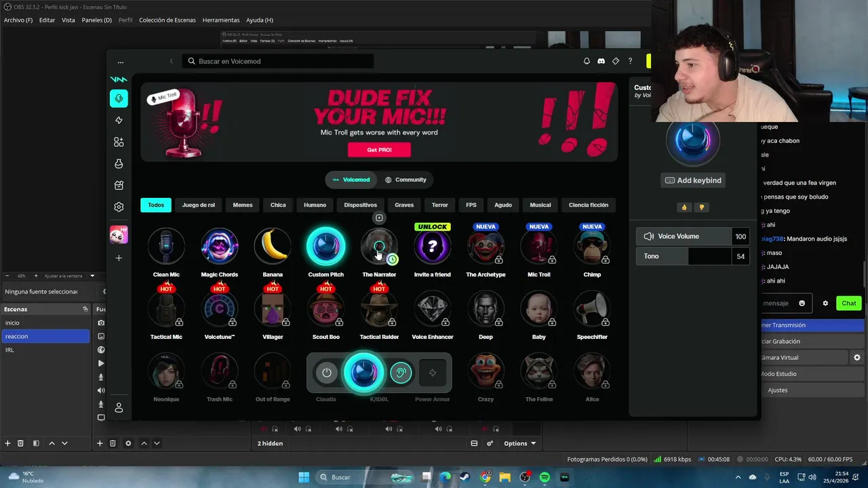Pick The Feline voice
868x488 pixels.
coord(539,371)
